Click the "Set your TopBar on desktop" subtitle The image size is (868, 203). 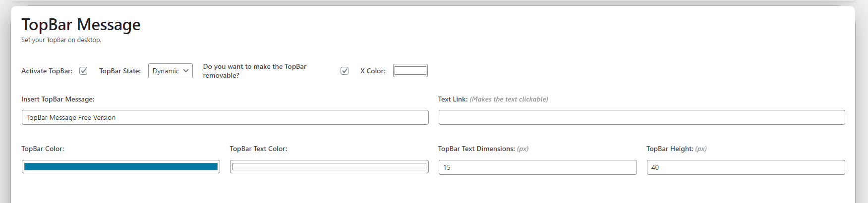(x=61, y=40)
